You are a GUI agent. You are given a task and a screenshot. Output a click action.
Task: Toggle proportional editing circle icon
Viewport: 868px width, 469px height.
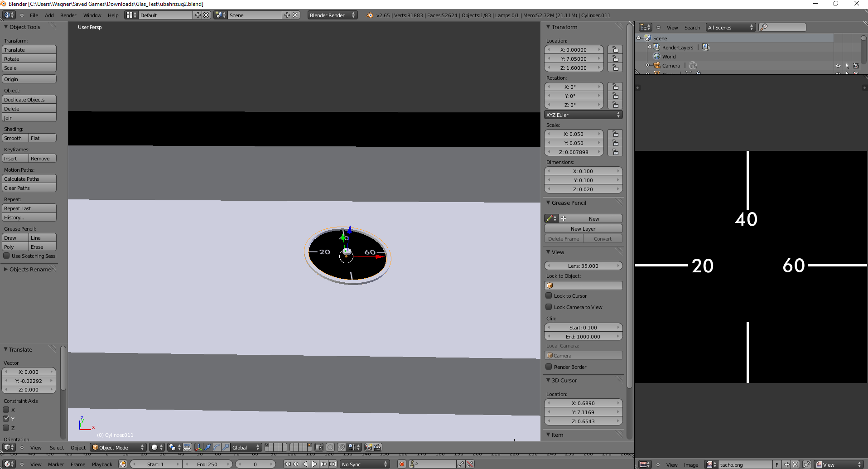(x=330, y=447)
